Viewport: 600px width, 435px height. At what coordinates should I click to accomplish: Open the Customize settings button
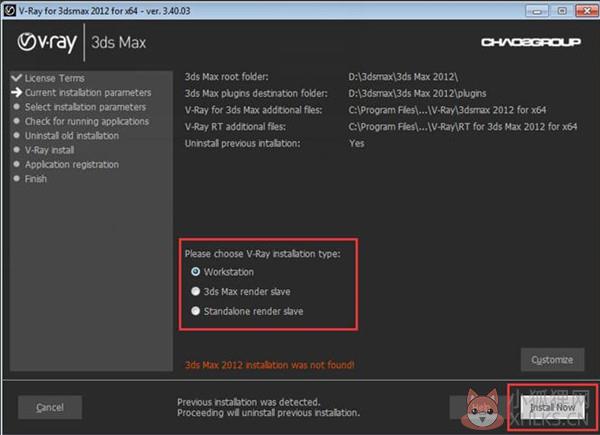[552, 360]
